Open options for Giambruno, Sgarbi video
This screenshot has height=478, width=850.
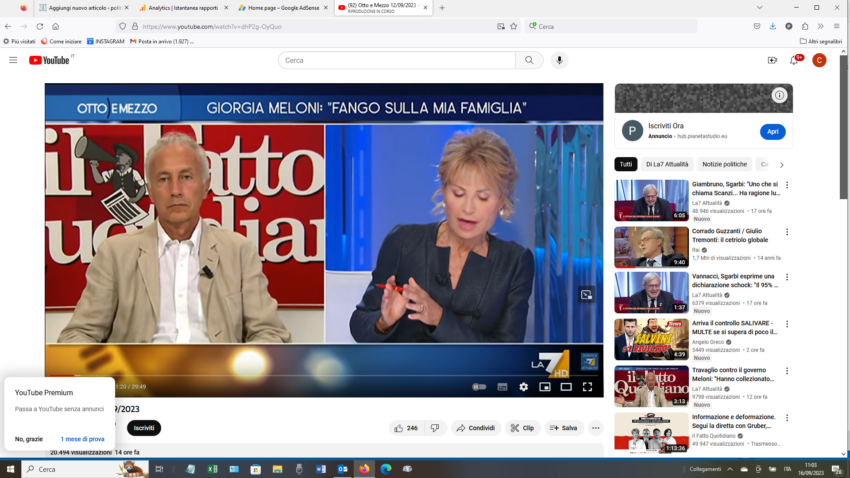(787, 185)
